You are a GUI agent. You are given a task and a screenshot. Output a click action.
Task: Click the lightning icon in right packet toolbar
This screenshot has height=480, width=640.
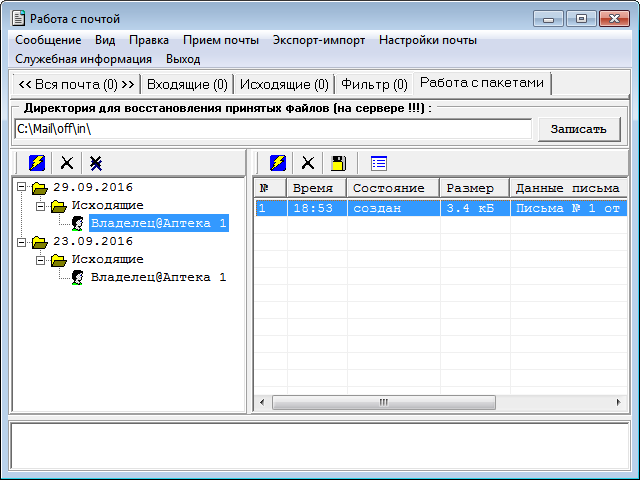click(x=278, y=163)
